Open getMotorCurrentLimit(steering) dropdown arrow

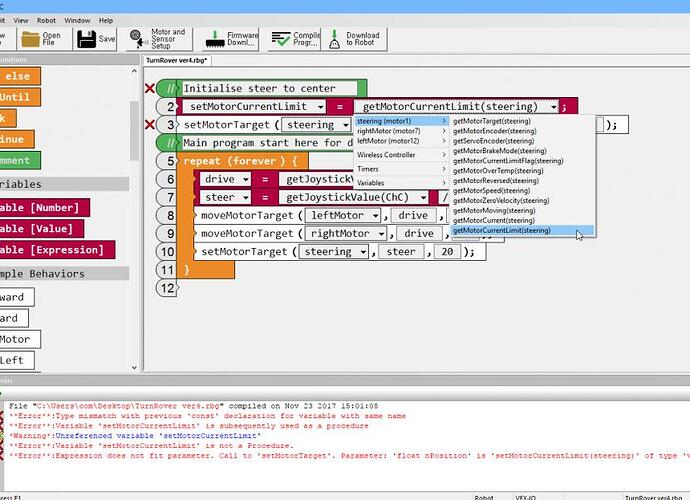553,107
